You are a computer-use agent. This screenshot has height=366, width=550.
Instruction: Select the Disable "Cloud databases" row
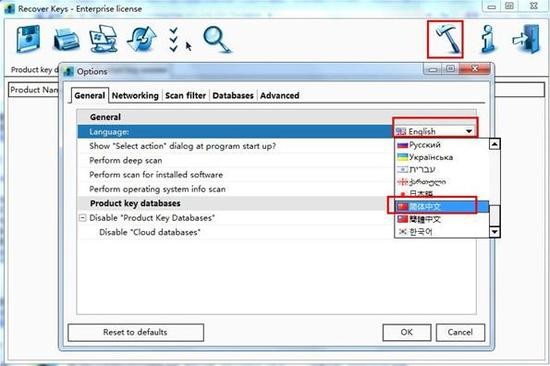tap(235, 232)
